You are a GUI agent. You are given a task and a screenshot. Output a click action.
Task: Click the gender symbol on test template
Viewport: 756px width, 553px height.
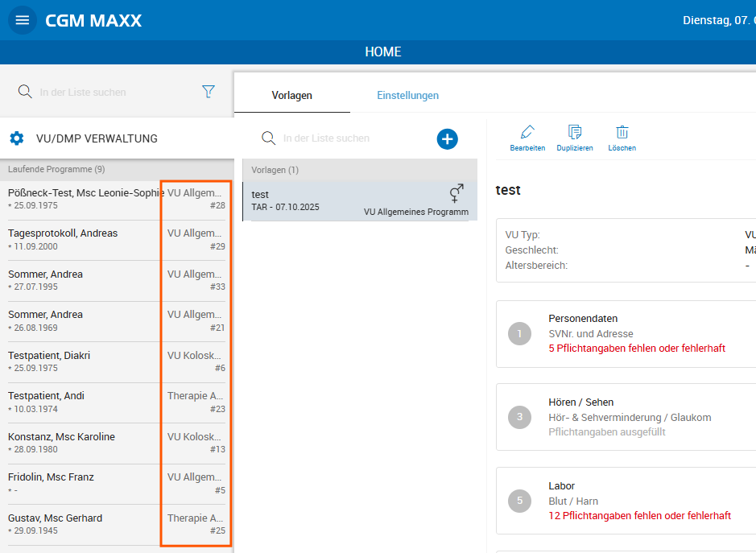[456, 193]
